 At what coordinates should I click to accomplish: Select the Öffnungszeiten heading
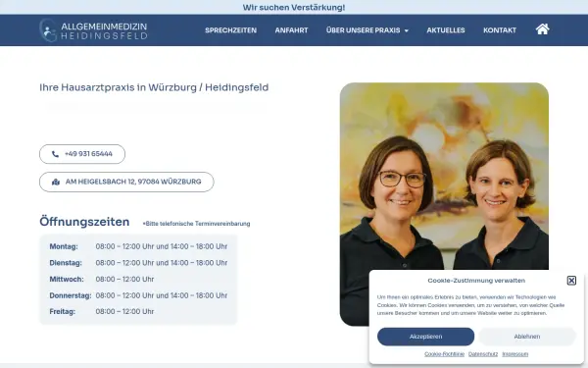(84, 222)
